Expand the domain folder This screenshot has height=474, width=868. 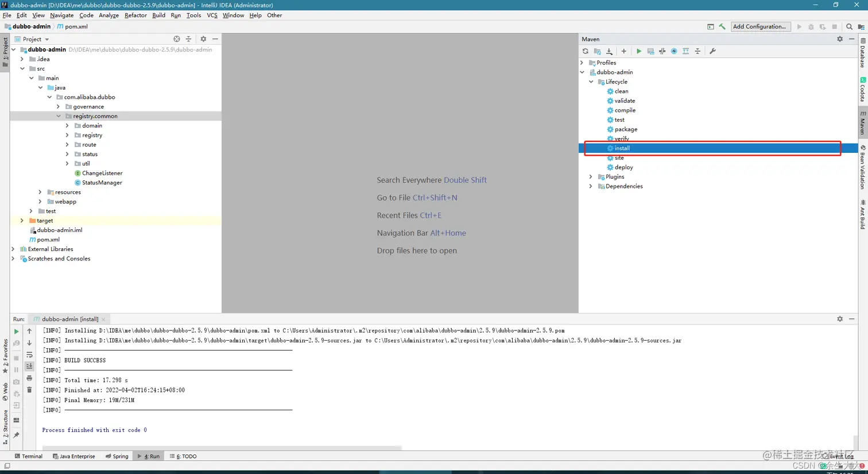67,125
